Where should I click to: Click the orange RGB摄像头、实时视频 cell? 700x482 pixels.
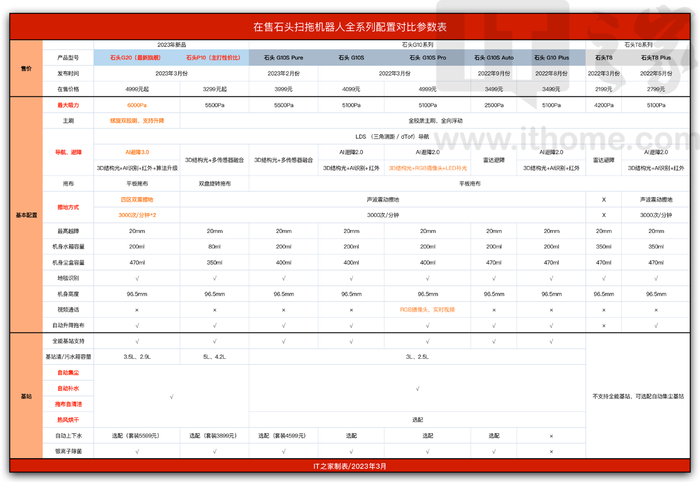(427, 309)
